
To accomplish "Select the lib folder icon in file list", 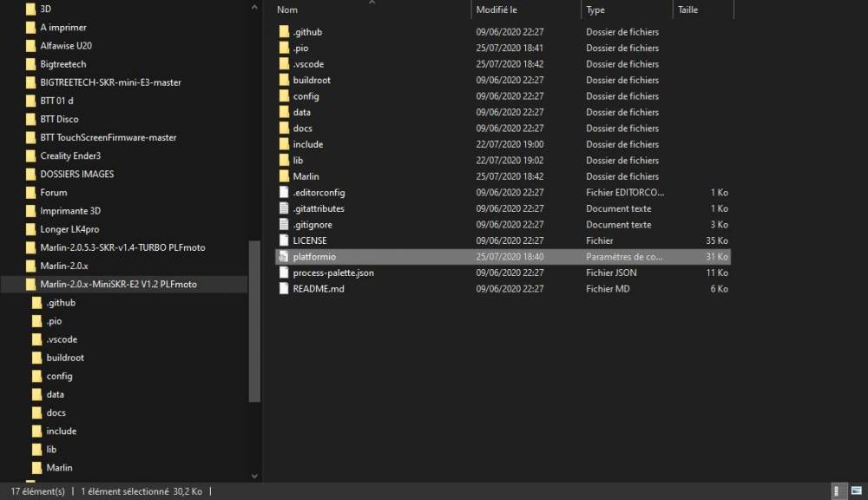I will [284, 160].
